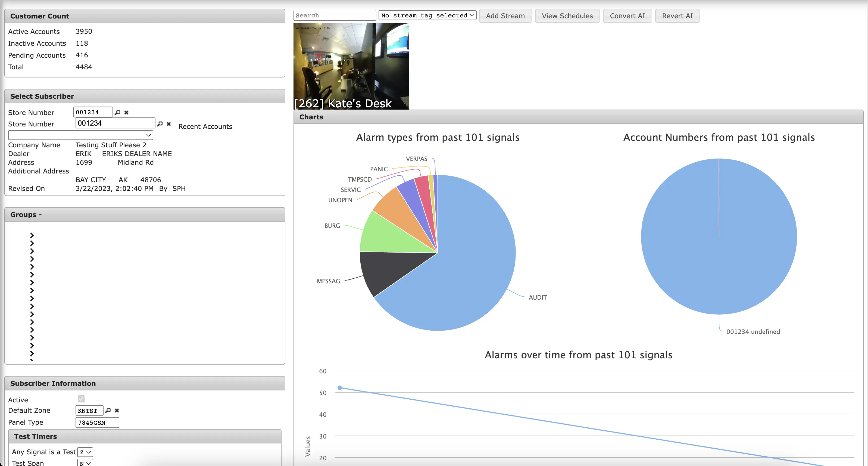Open the Test Span dropdown

85,463
